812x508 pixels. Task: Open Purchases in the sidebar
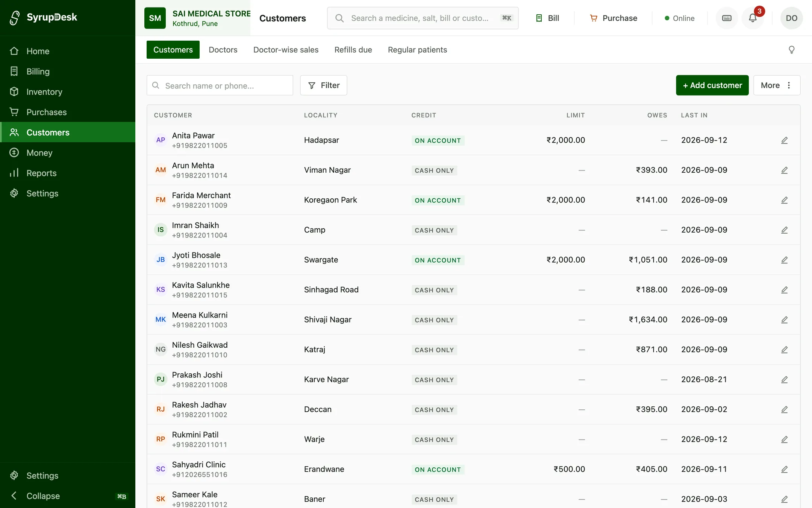[68, 112]
